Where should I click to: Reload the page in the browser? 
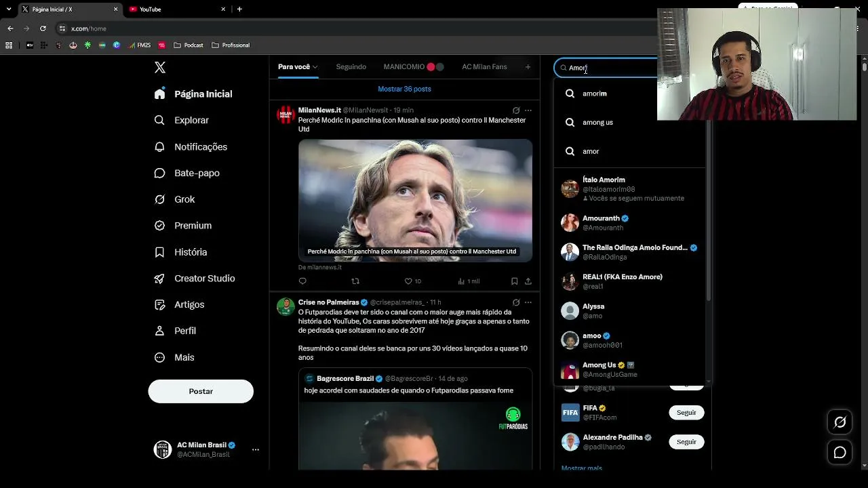(43, 28)
